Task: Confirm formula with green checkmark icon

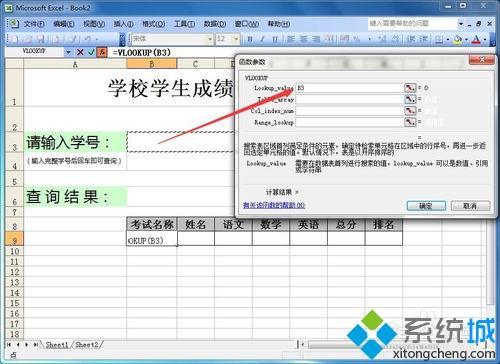Action: tap(91, 52)
